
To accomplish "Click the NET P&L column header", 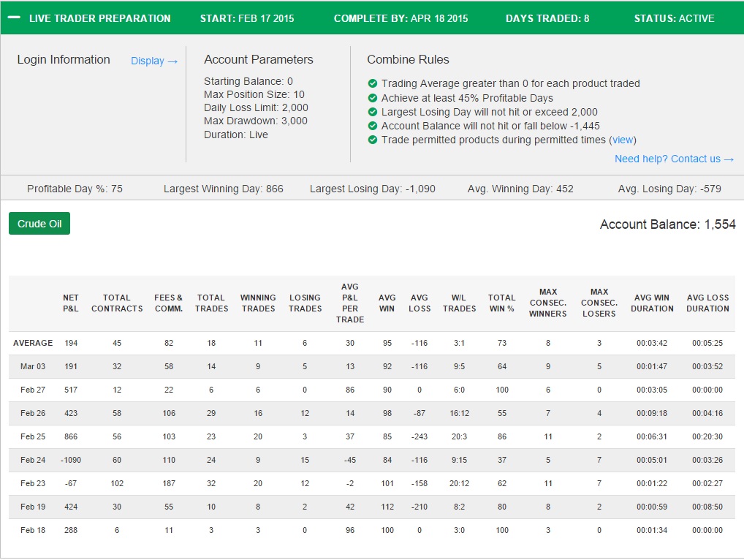I will click(x=71, y=303).
